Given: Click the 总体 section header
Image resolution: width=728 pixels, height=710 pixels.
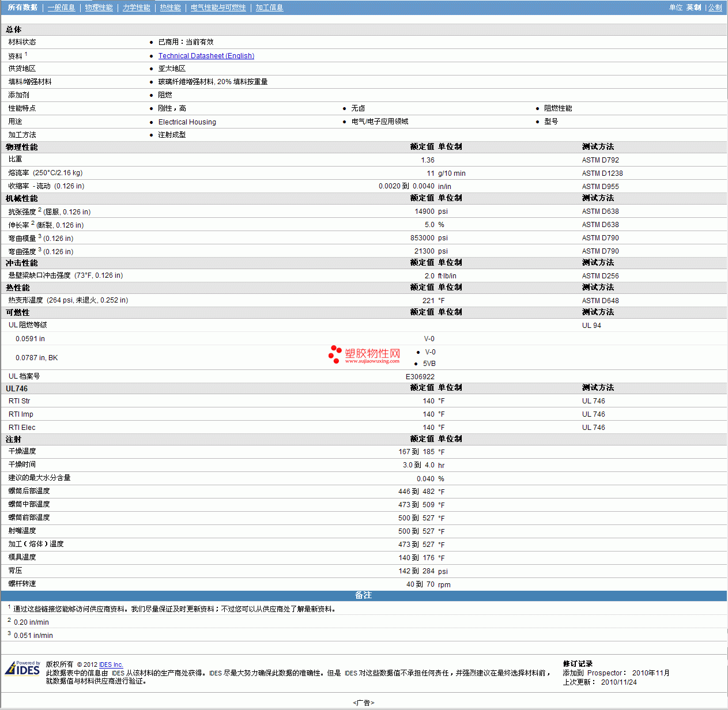Looking at the screenshot, I should click(14, 29).
